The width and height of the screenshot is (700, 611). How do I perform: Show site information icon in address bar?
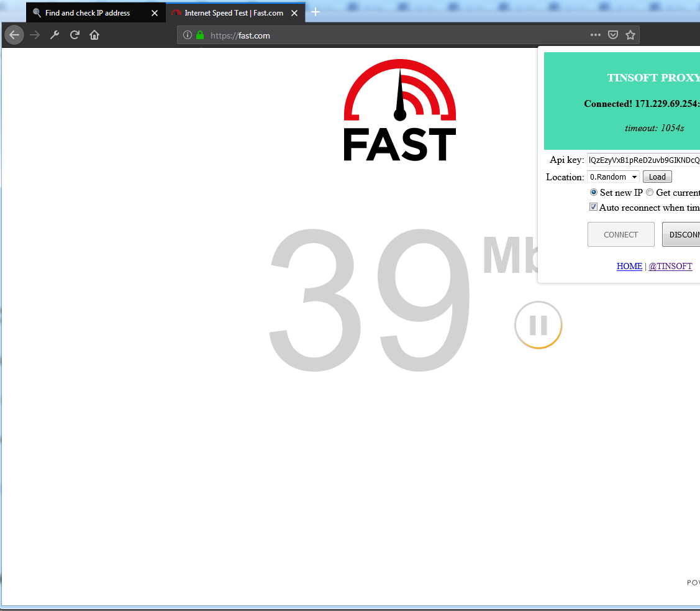coord(188,35)
